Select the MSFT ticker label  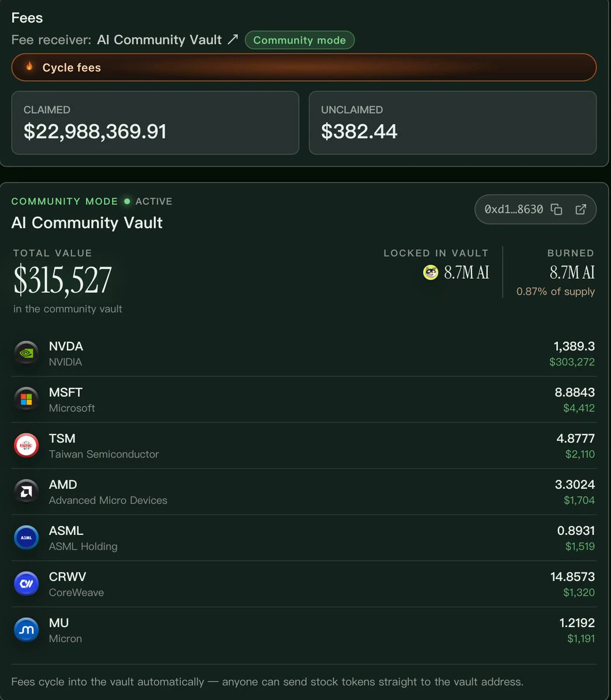(x=65, y=393)
